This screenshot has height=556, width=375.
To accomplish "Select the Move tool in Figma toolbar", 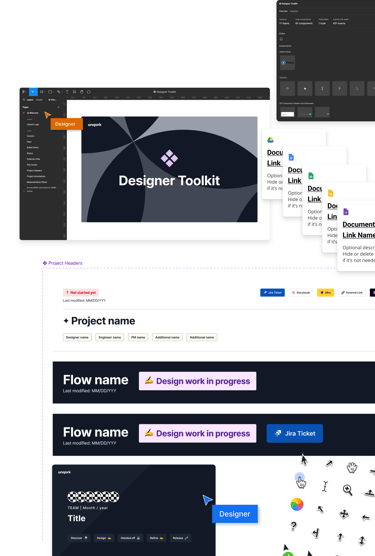I will click(33, 92).
